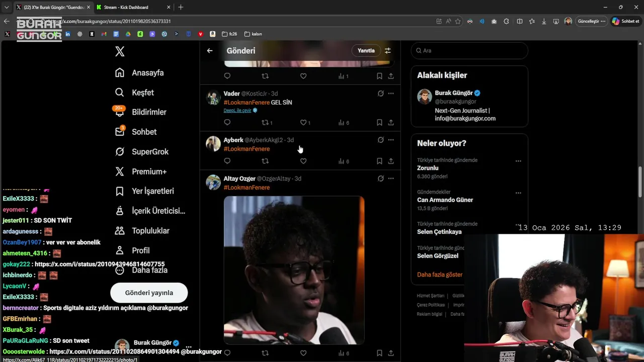The image size is (644, 362).
Task: Open Premium+ page
Action: (x=141, y=171)
